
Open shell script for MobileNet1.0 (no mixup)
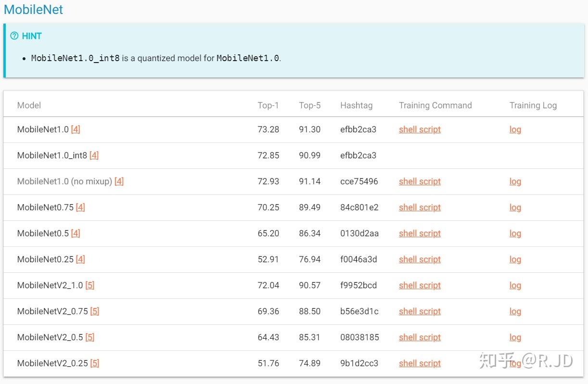click(420, 181)
